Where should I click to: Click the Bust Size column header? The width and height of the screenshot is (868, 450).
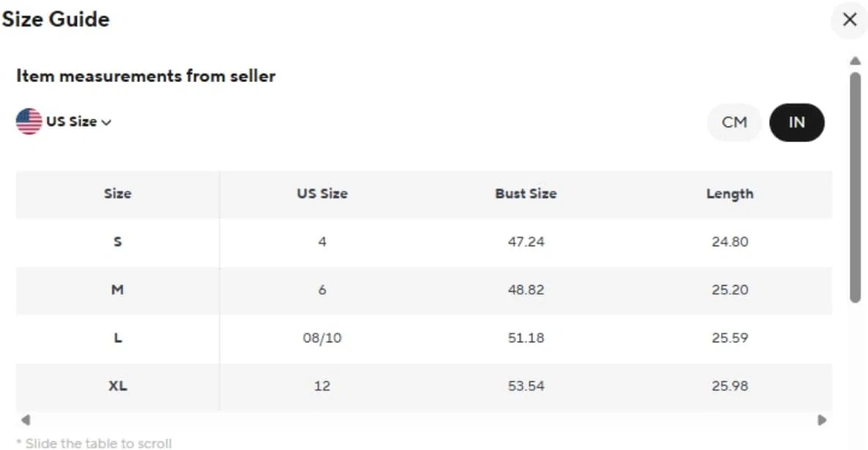click(x=526, y=193)
